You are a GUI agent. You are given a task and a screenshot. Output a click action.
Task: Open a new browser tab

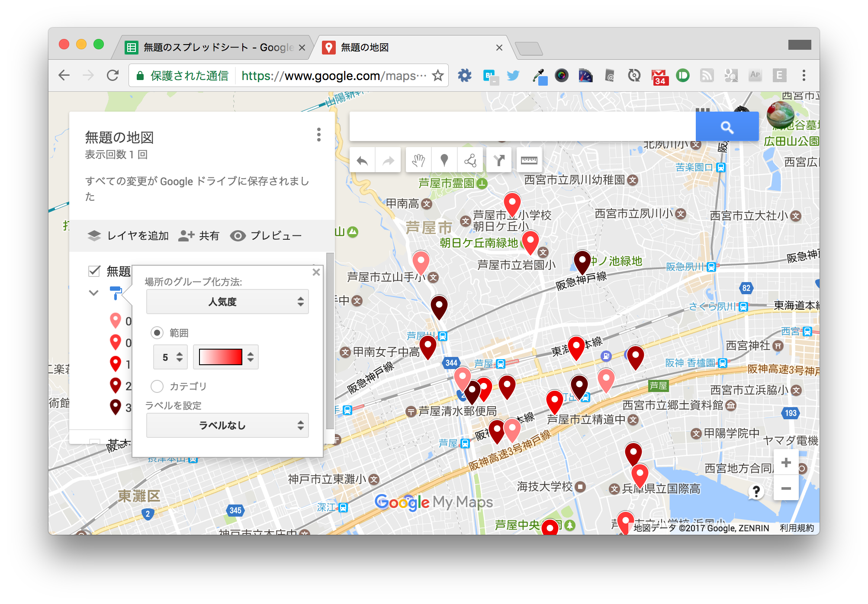(x=529, y=48)
